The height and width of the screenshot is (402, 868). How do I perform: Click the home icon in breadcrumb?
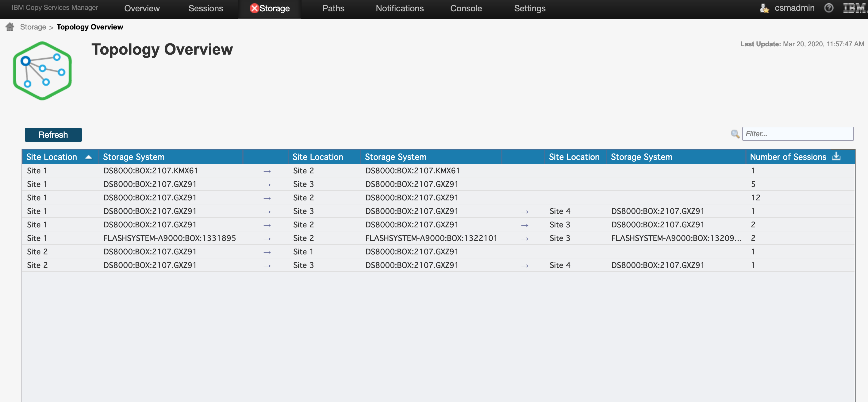click(10, 27)
